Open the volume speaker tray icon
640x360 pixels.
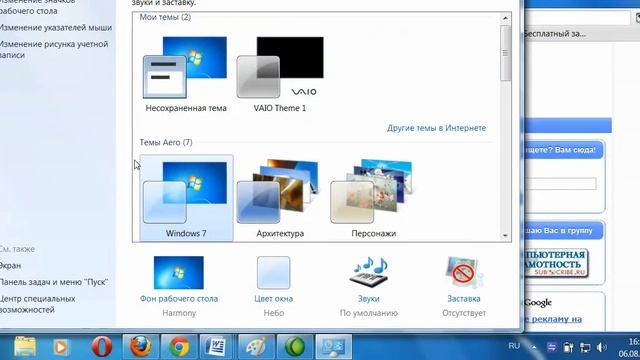[602, 347]
